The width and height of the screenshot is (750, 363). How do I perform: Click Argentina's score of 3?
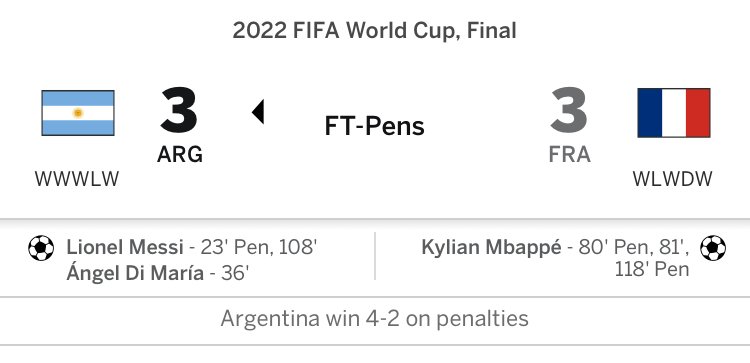click(x=179, y=110)
